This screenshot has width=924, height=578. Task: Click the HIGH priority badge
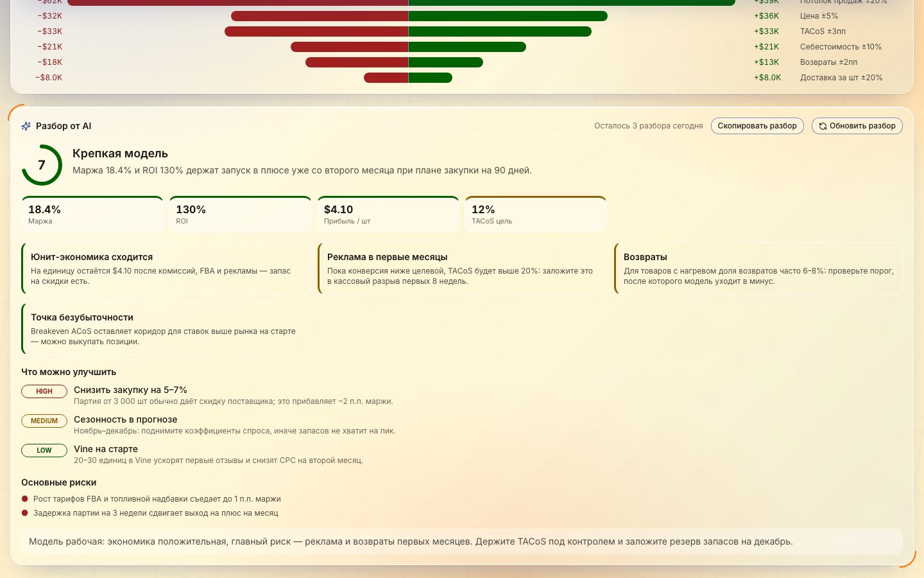(44, 391)
